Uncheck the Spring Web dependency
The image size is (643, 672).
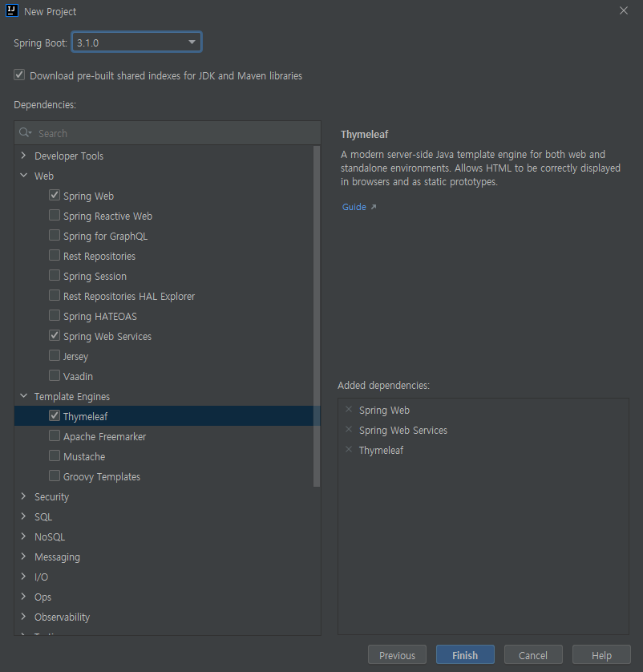coord(55,195)
